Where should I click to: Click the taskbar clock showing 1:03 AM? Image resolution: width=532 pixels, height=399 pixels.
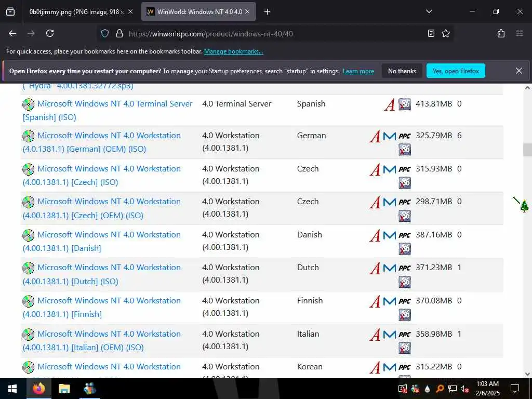point(487,389)
